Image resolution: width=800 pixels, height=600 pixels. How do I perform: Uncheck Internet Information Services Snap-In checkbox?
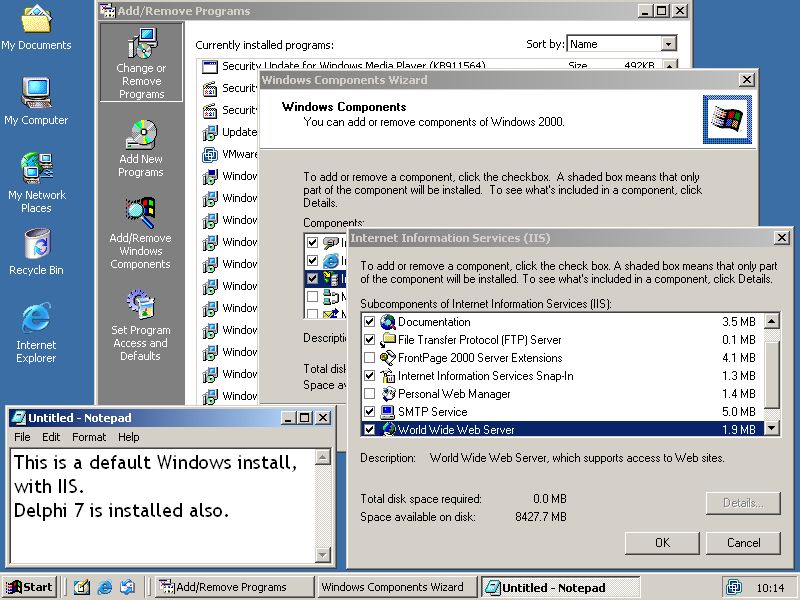click(369, 376)
